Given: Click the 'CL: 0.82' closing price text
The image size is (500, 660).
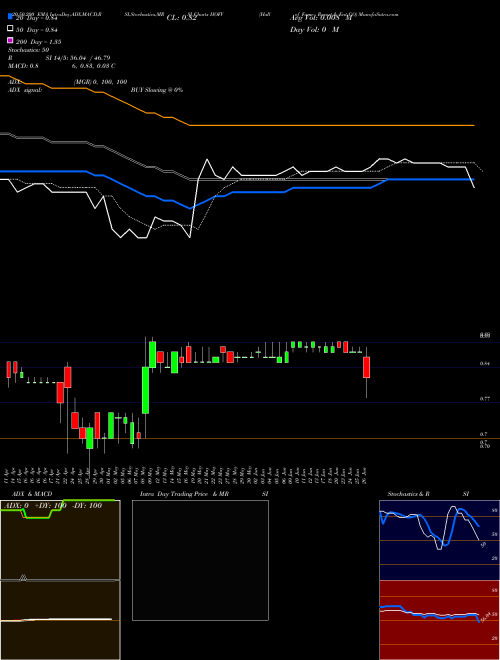Looking at the screenshot, I should 181,18.
